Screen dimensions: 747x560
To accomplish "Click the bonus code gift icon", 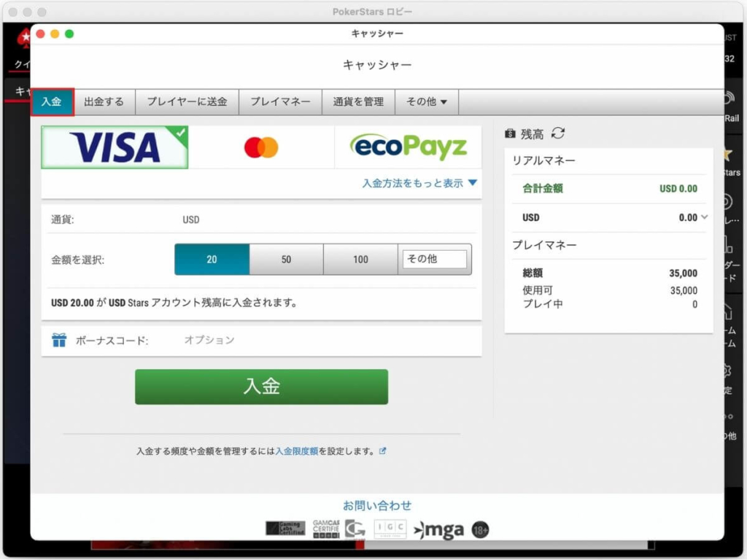I will [x=59, y=340].
